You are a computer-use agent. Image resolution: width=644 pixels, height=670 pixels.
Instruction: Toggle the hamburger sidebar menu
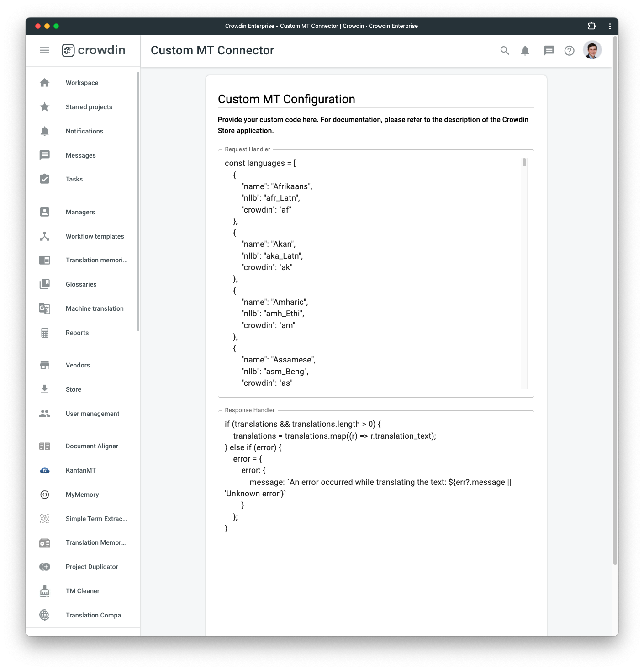tap(44, 50)
